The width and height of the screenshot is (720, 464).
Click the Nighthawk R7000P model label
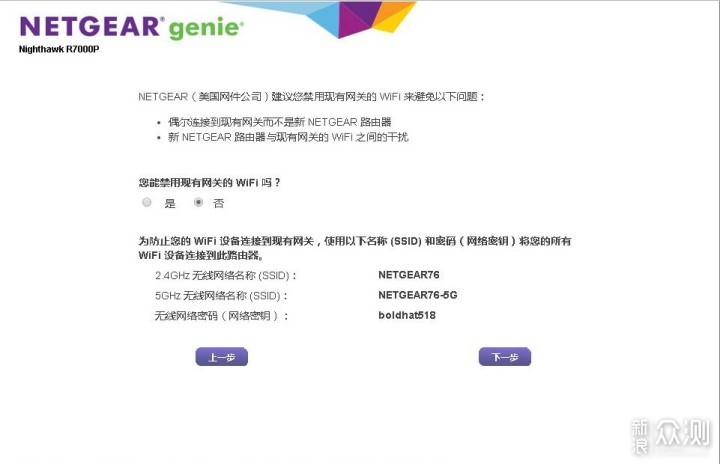[59, 49]
